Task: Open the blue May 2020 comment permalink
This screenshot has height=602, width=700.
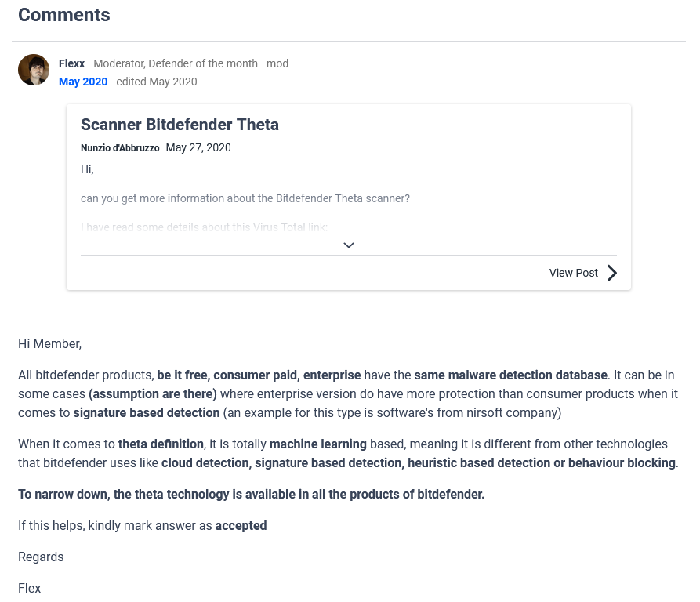Action: [83, 82]
